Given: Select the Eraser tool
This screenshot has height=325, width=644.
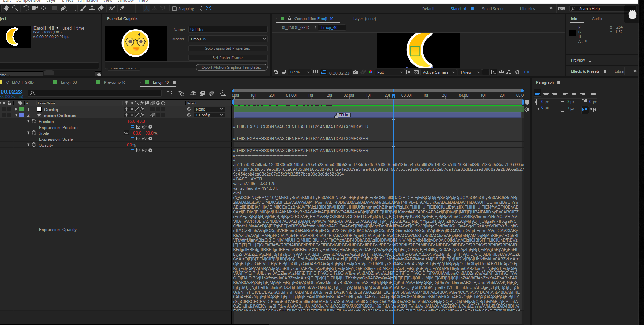Looking at the screenshot, I should pos(101,8).
